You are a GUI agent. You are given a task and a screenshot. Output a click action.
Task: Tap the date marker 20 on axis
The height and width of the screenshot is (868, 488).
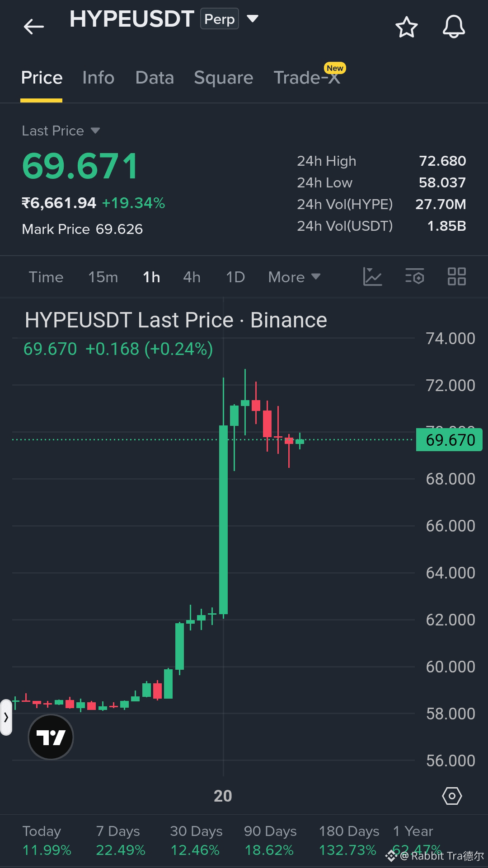[223, 796]
